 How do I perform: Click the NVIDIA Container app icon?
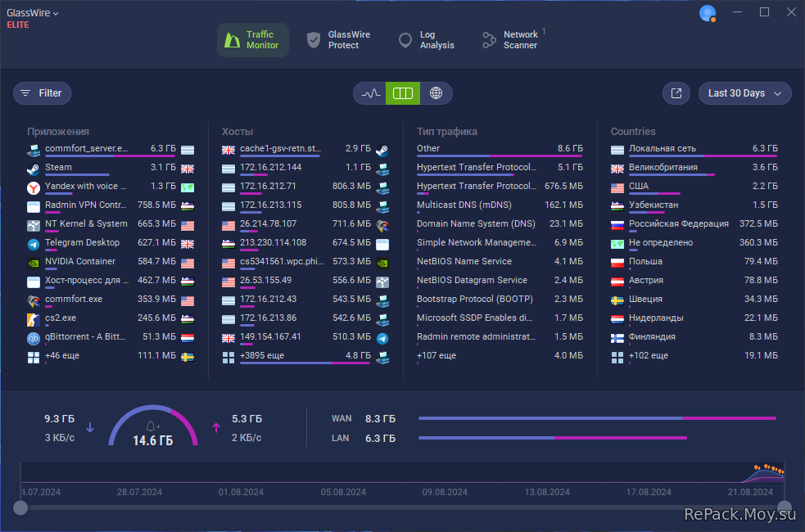[x=34, y=264]
